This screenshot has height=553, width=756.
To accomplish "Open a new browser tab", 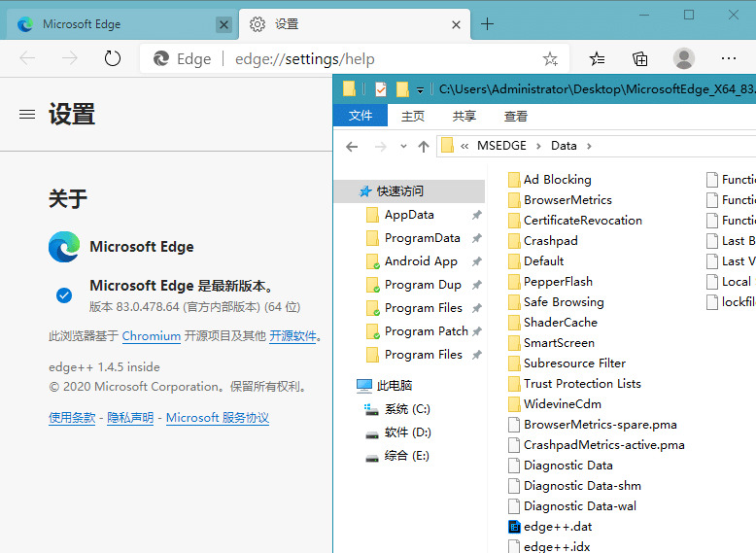I will pyautogui.click(x=488, y=24).
